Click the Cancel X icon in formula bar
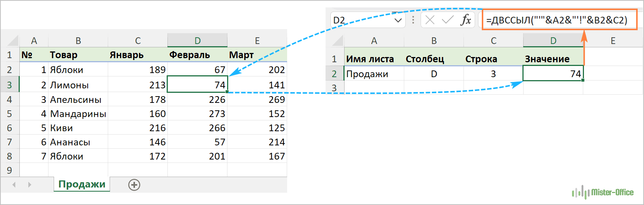 (x=430, y=20)
